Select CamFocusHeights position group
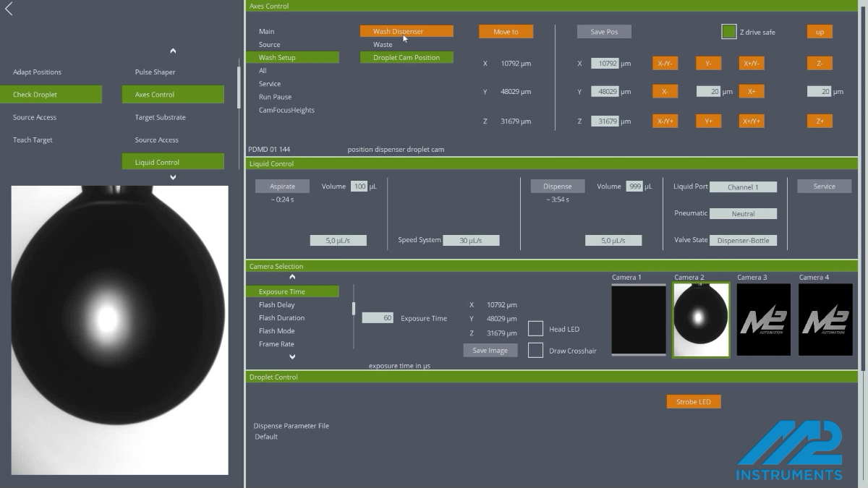The height and width of the screenshot is (488, 868). click(286, 110)
